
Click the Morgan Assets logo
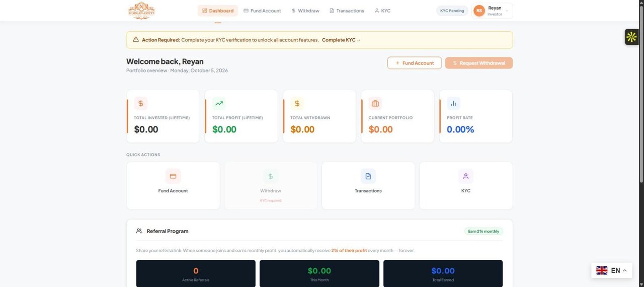141,11
